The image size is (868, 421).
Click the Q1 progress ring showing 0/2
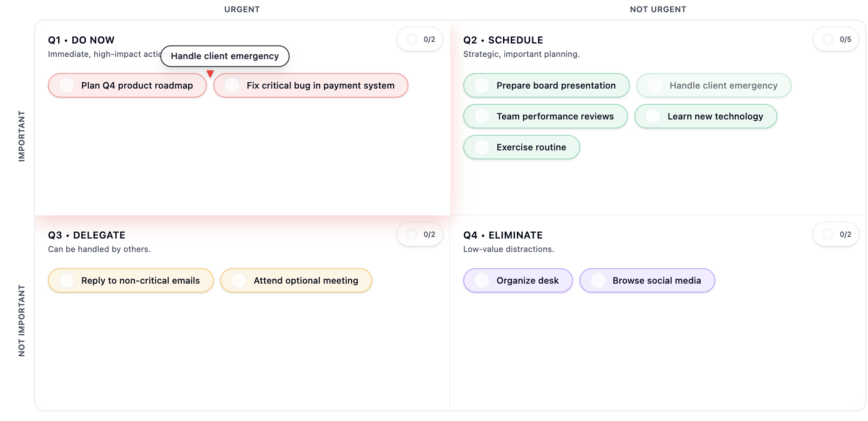click(420, 39)
